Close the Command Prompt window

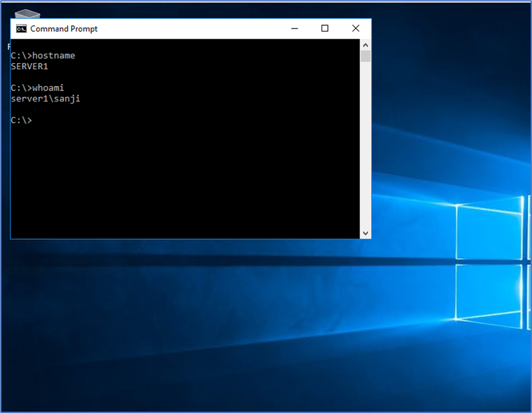pyautogui.click(x=356, y=28)
